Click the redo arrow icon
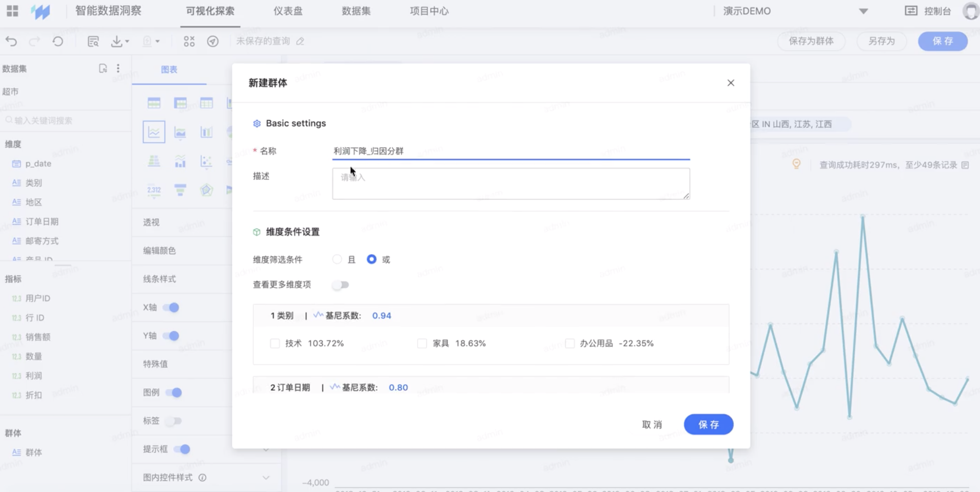980x492 pixels. 34,42
